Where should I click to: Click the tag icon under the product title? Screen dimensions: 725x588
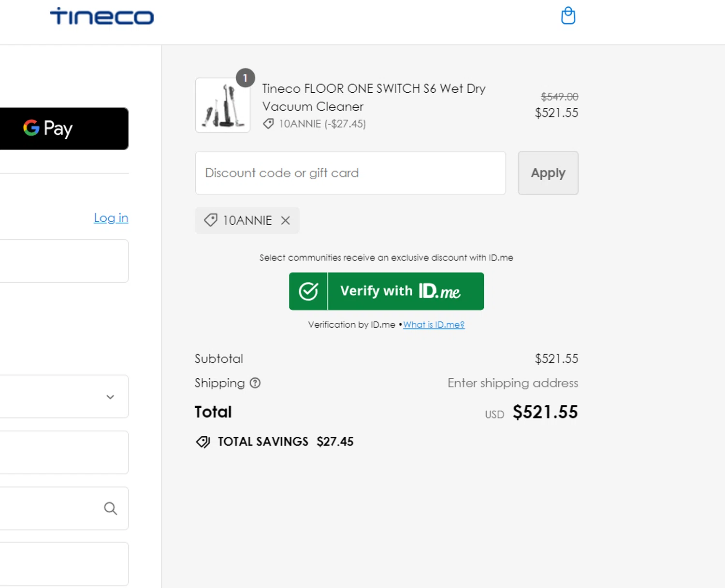point(268,124)
